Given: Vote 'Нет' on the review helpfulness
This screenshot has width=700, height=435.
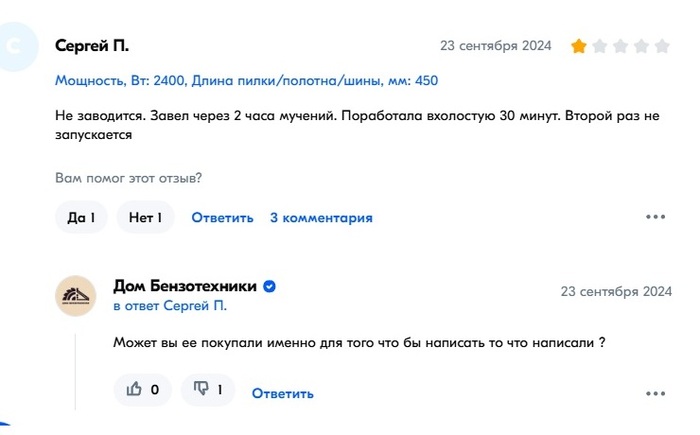Looking at the screenshot, I should coord(145,217).
